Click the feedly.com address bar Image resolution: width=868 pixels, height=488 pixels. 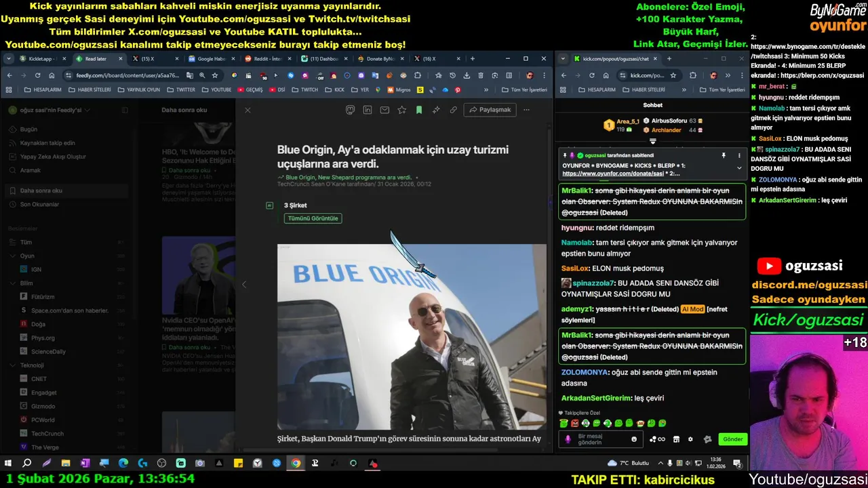(129, 75)
